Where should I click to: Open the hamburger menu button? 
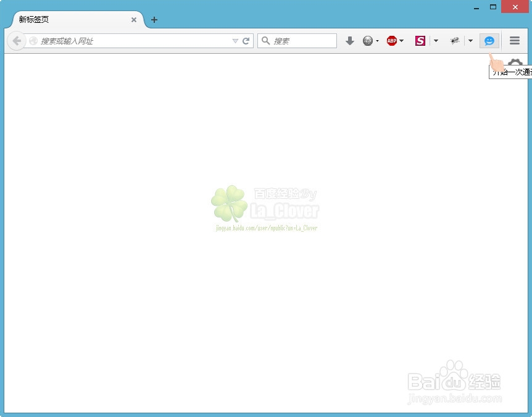point(515,41)
